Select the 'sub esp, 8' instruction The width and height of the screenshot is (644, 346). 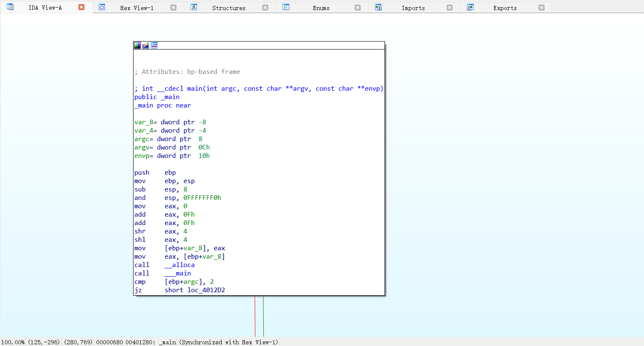coord(161,189)
